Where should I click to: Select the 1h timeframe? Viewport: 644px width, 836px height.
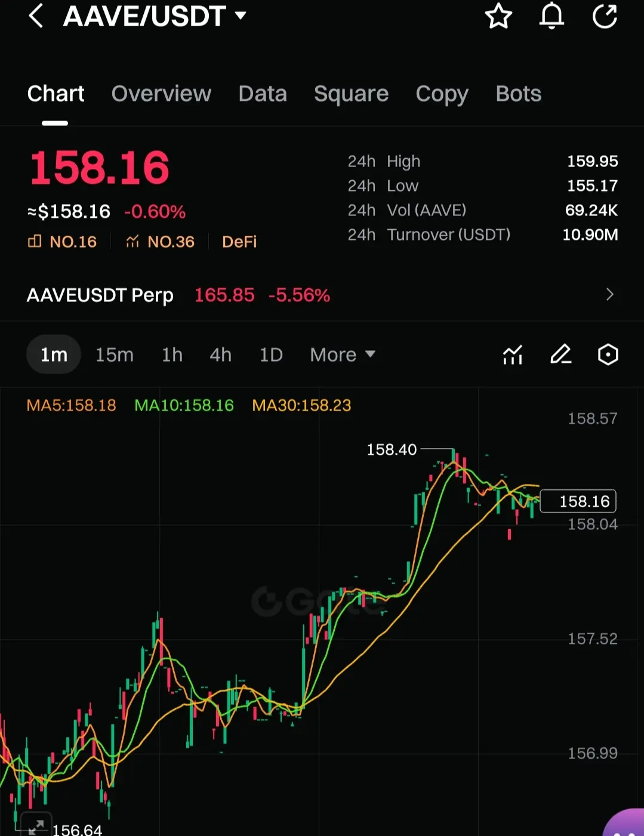(x=172, y=354)
